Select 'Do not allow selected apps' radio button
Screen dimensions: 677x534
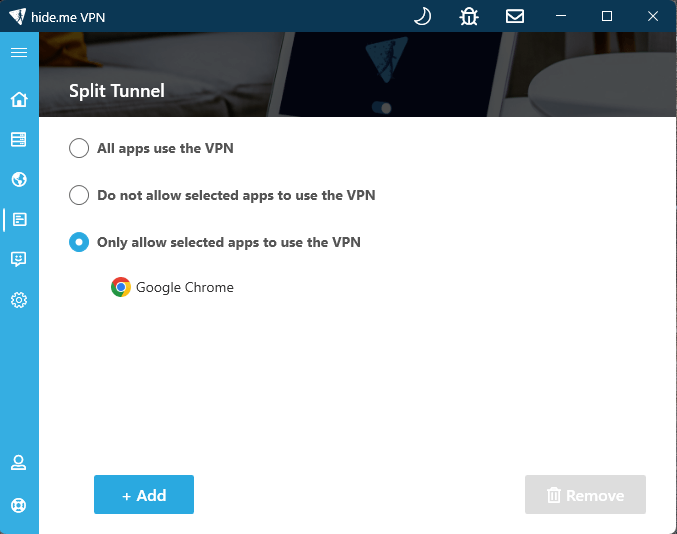(79, 195)
